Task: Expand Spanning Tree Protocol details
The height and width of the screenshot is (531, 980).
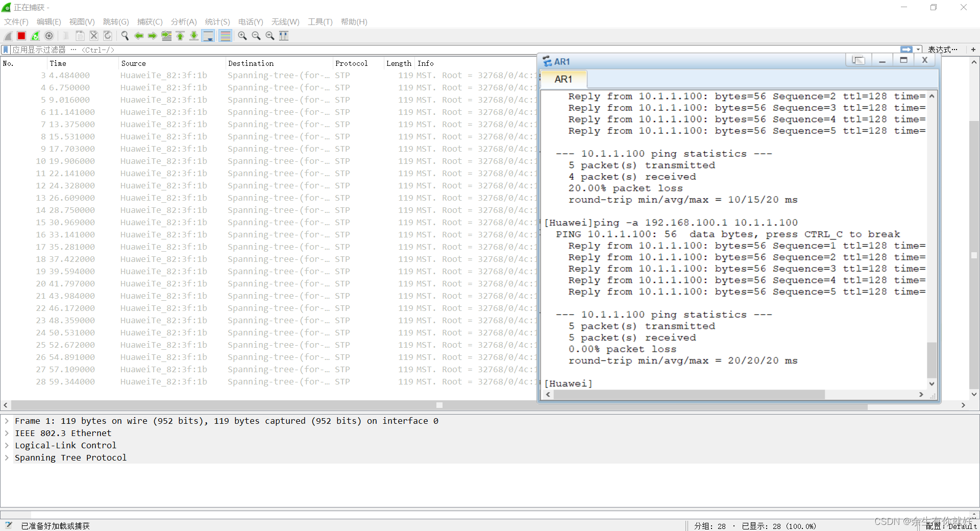Action: tap(7, 457)
